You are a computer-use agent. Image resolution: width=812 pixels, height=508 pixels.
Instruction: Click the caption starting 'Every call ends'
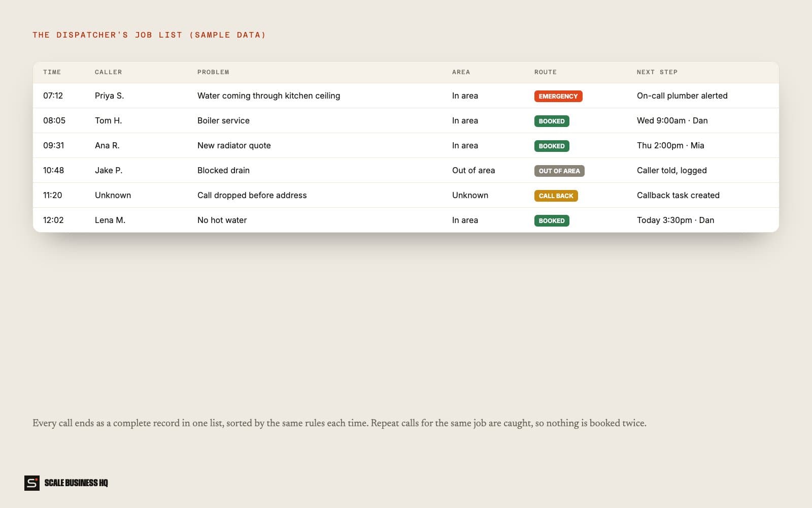tap(340, 423)
